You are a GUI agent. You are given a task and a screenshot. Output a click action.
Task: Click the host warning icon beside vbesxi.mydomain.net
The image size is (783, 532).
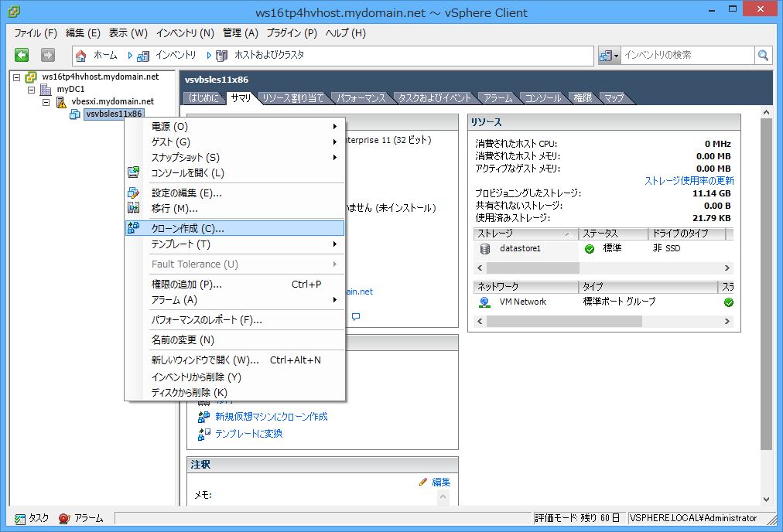coord(61,102)
